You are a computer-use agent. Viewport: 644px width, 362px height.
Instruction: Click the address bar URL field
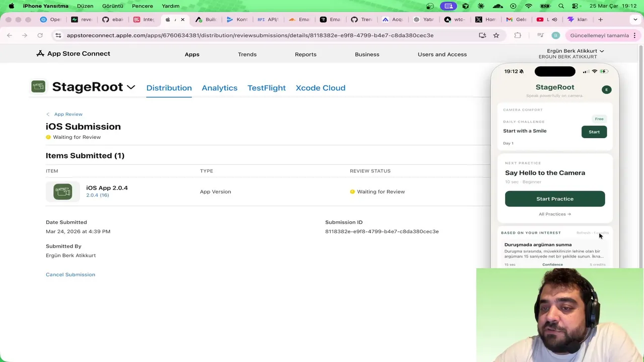(250, 35)
